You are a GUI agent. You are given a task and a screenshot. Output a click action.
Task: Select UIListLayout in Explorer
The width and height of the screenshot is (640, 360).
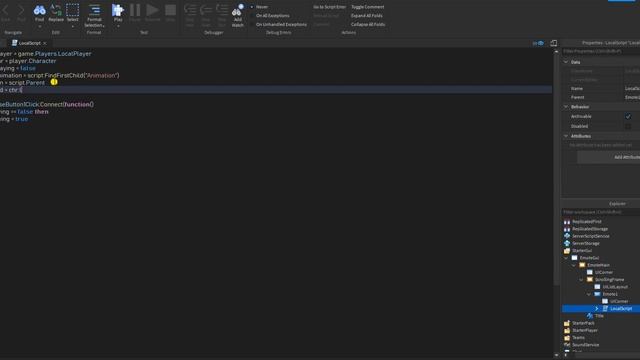point(615,287)
